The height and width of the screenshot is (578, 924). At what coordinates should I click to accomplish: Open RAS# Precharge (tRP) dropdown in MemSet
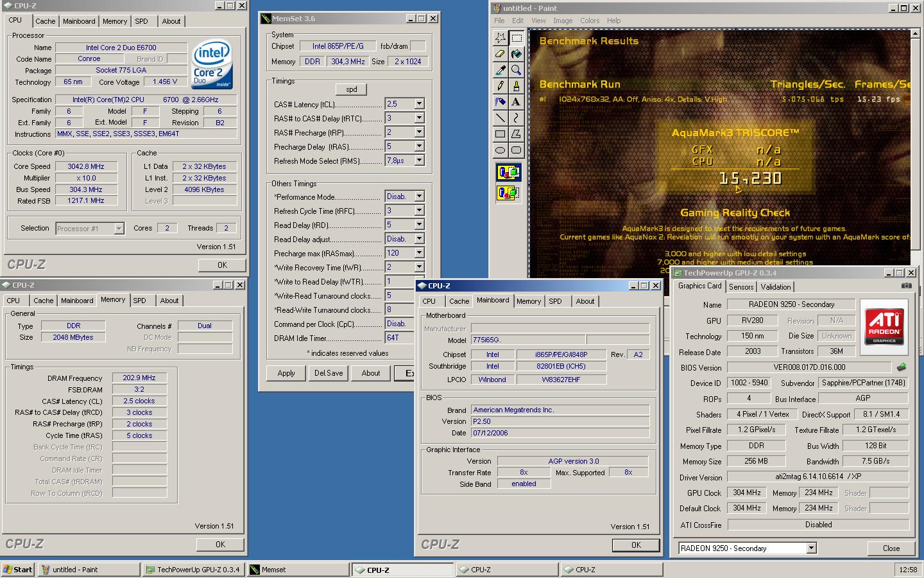pos(419,132)
